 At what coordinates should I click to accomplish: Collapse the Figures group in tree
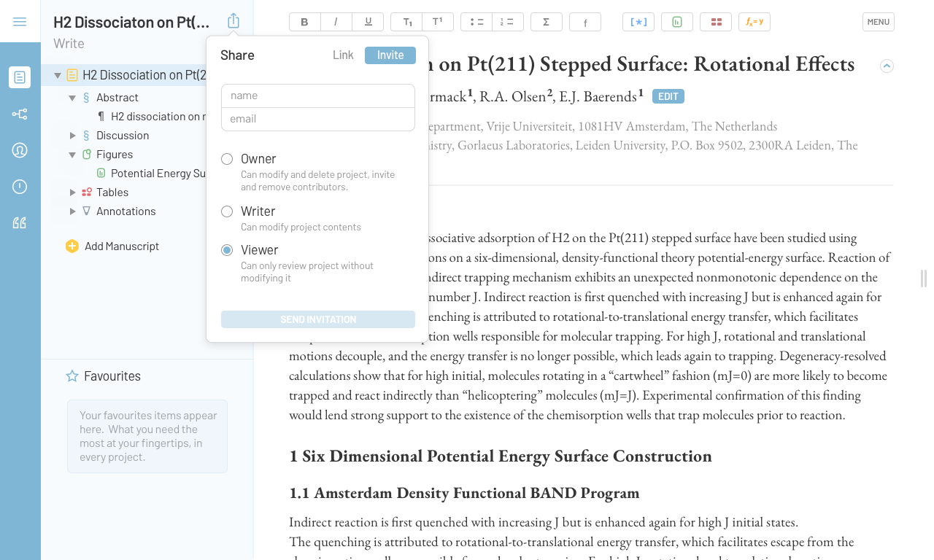tap(72, 155)
